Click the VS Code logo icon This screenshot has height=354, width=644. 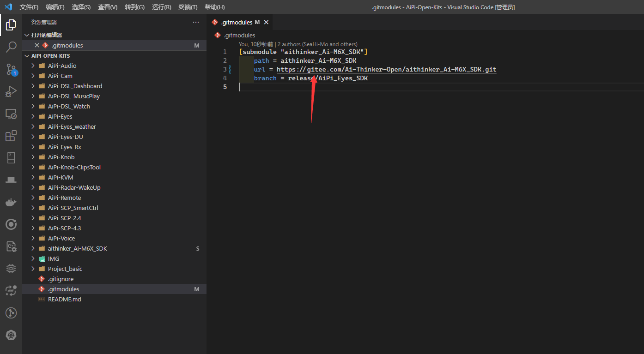[8, 7]
